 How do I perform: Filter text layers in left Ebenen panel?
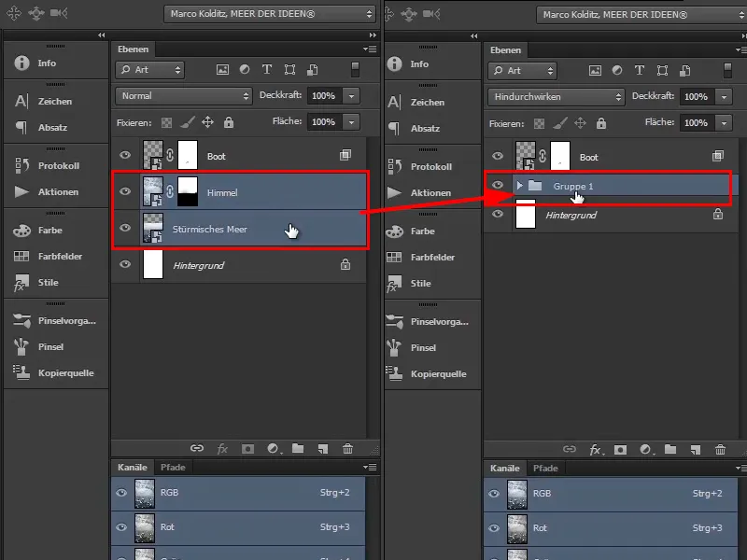point(267,69)
